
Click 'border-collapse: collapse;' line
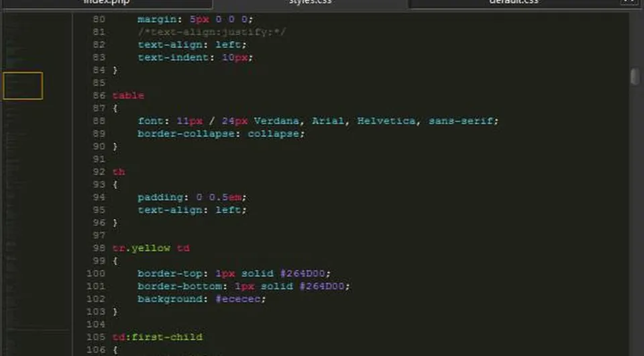(221, 134)
